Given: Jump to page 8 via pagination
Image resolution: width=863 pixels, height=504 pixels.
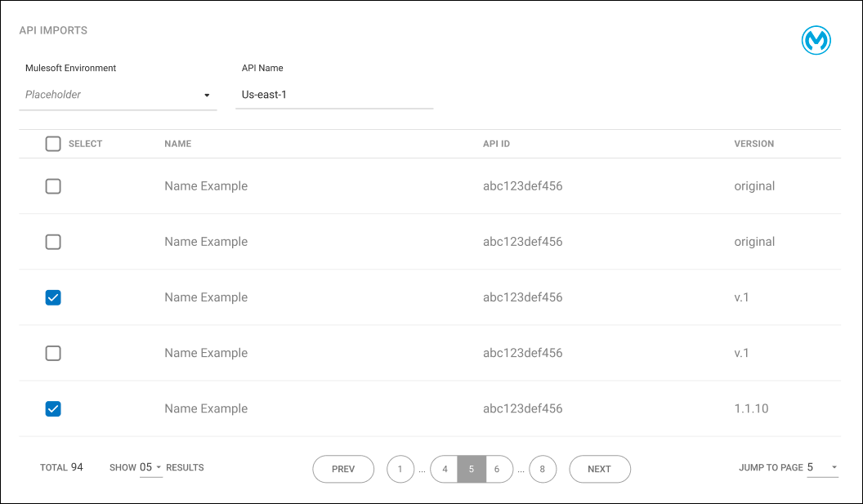Looking at the screenshot, I should click(x=543, y=469).
